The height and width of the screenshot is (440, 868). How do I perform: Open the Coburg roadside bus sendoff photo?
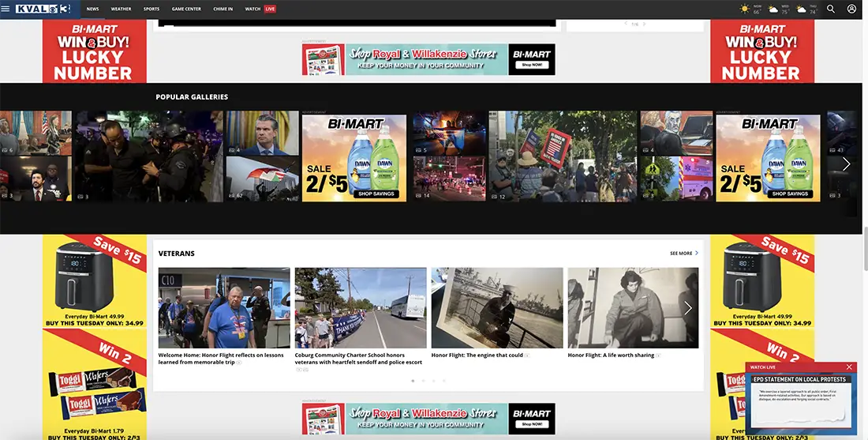coord(361,308)
